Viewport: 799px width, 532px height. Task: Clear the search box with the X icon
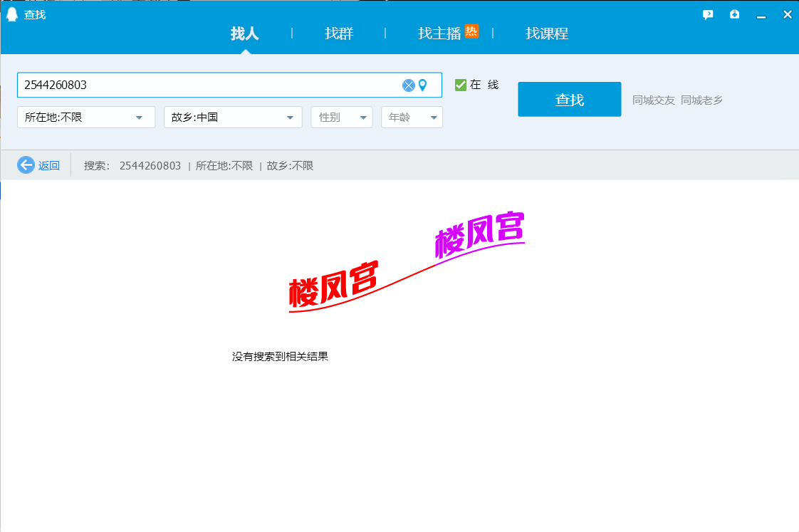(x=408, y=85)
